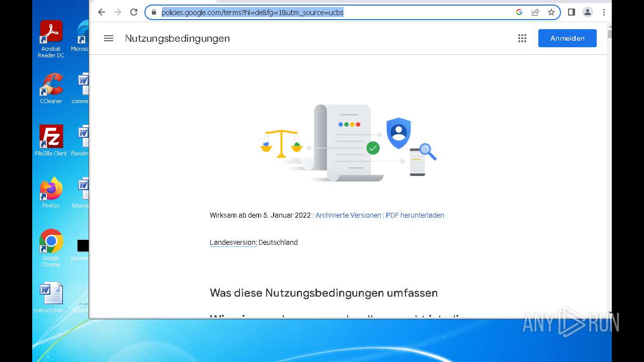This screenshot has width=644, height=362.
Task: Open Google Chrome desktop shortcut
Action: click(51, 248)
